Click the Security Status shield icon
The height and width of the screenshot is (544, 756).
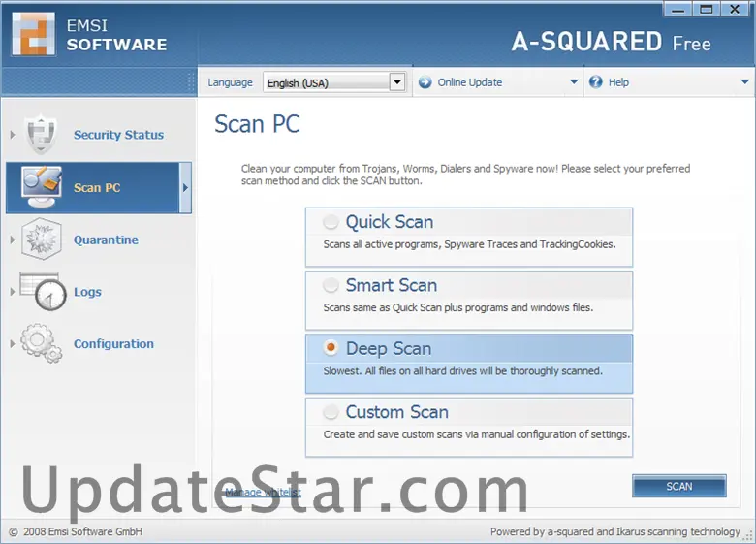pos(42,134)
